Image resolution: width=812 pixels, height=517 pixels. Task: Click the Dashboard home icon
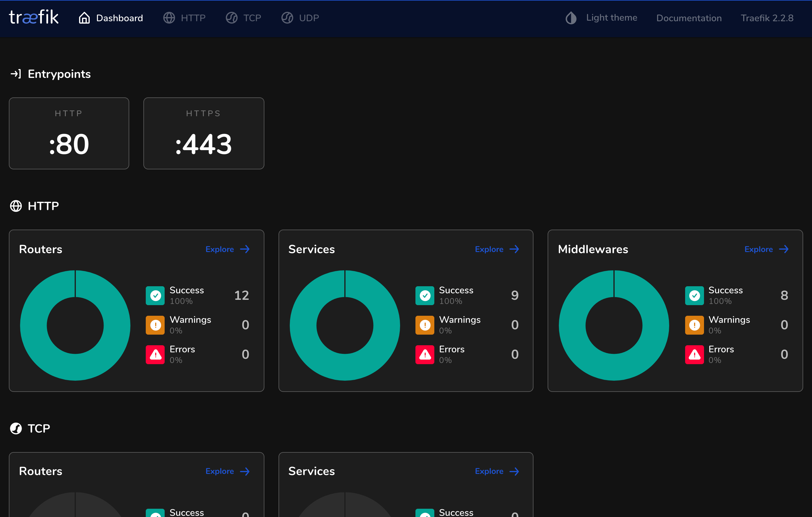tap(84, 18)
